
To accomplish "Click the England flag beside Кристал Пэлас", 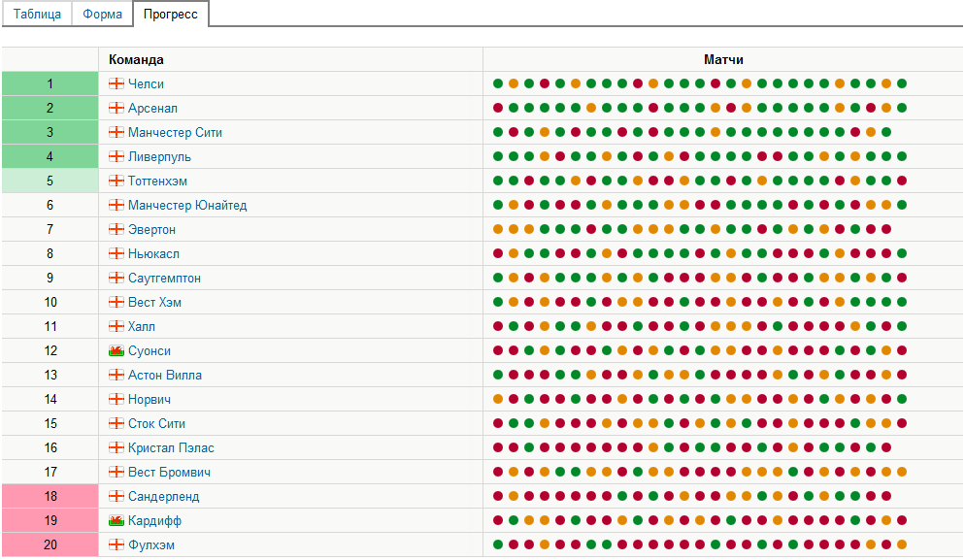I will point(116,448).
